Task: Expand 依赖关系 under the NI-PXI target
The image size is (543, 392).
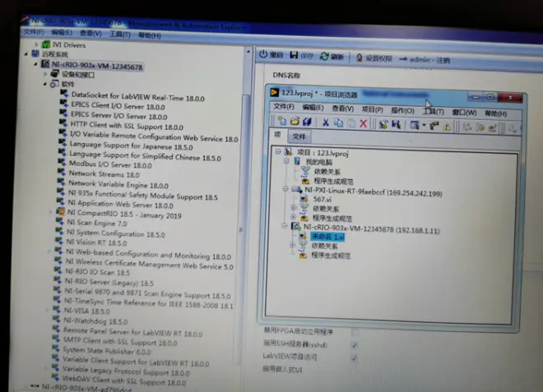Action: [294, 208]
